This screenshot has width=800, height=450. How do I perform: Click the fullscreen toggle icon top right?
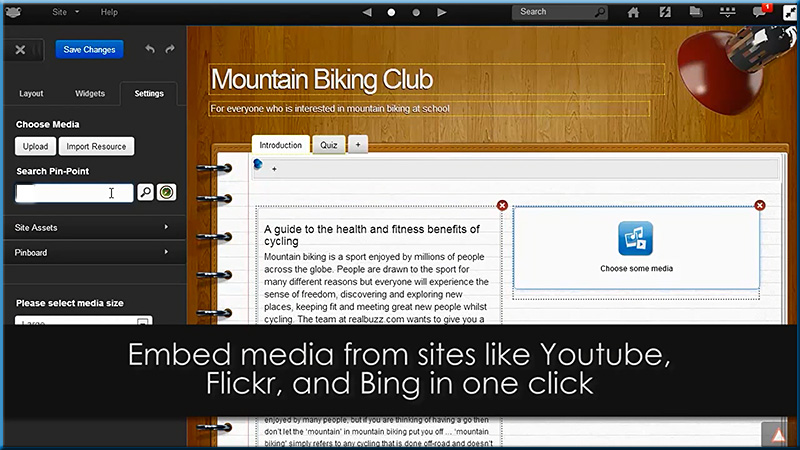click(x=790, y=13)
